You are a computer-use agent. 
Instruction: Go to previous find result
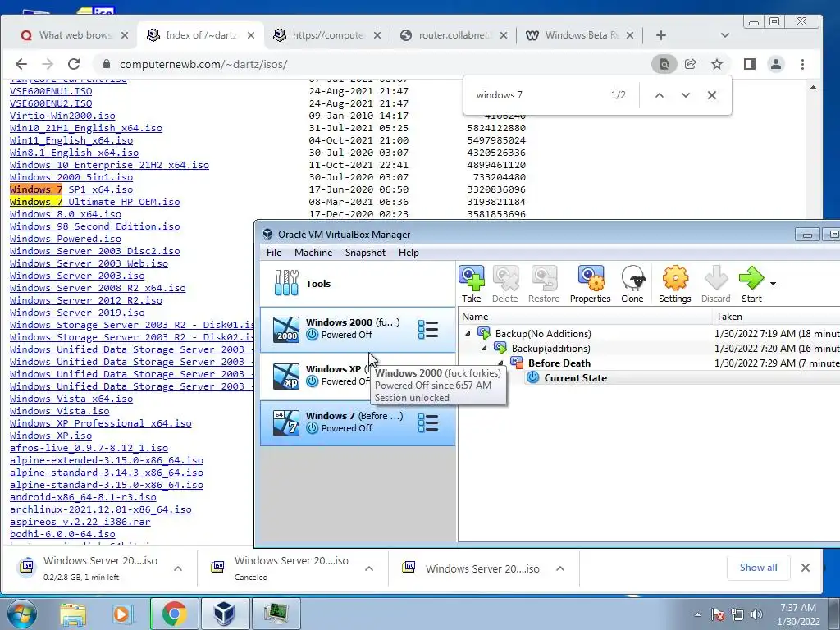point(660,95)
